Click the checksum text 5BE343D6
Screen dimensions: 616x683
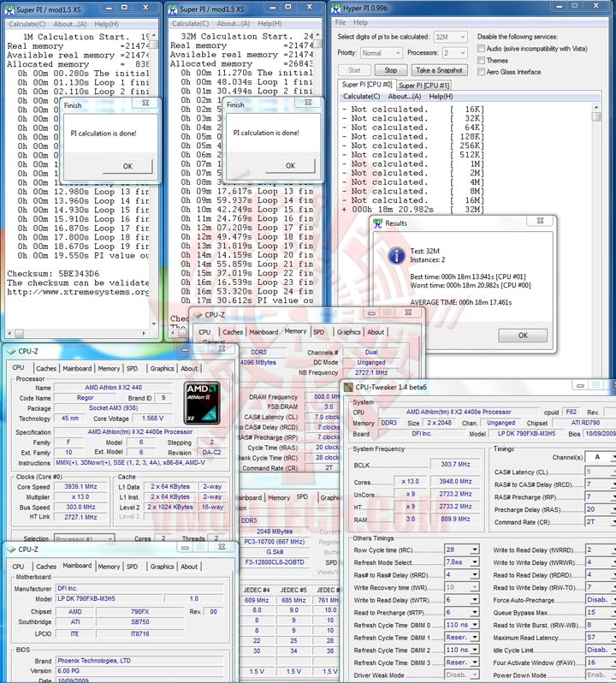click(x=79, y=274)
